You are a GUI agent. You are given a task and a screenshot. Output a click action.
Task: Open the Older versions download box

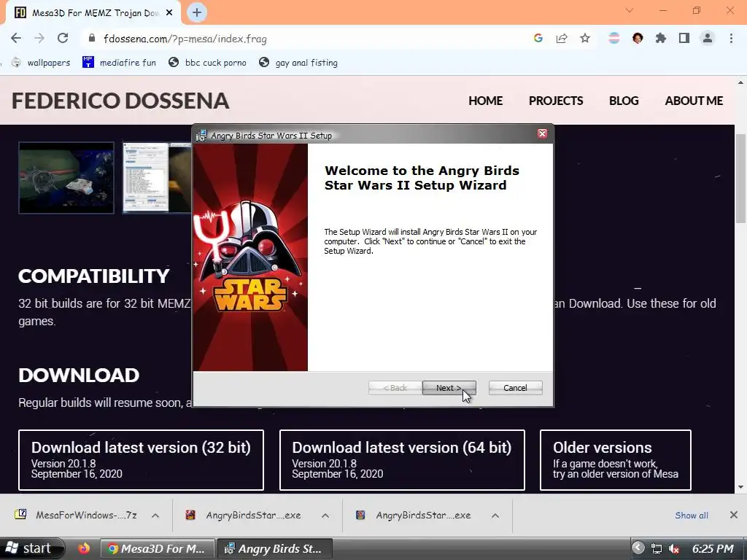pyautogui.click(x=616, y=460)
